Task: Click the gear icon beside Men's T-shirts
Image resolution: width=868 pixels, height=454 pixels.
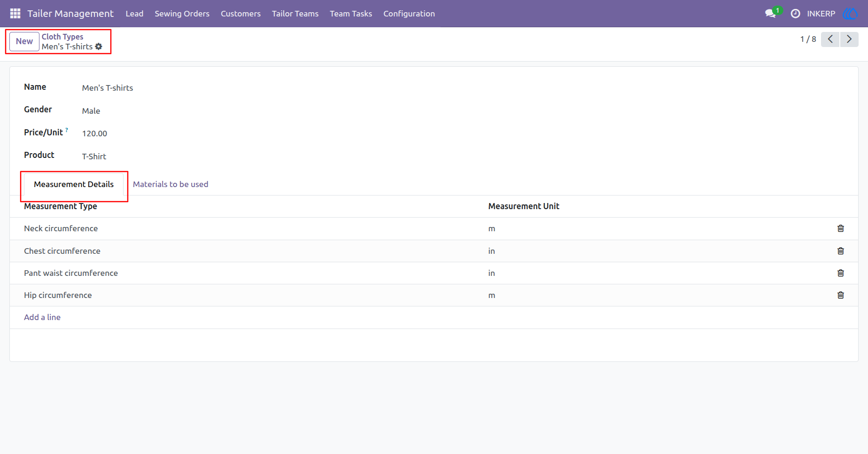Action: [99, 47]
